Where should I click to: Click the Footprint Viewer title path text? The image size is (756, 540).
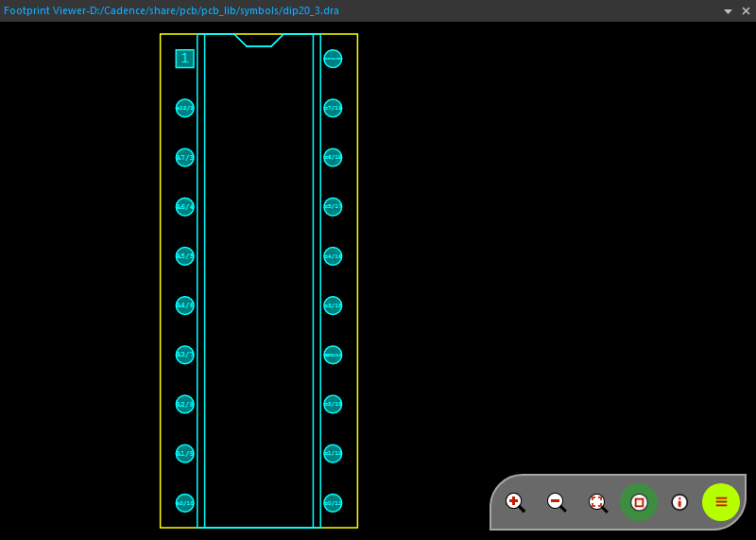171,11
